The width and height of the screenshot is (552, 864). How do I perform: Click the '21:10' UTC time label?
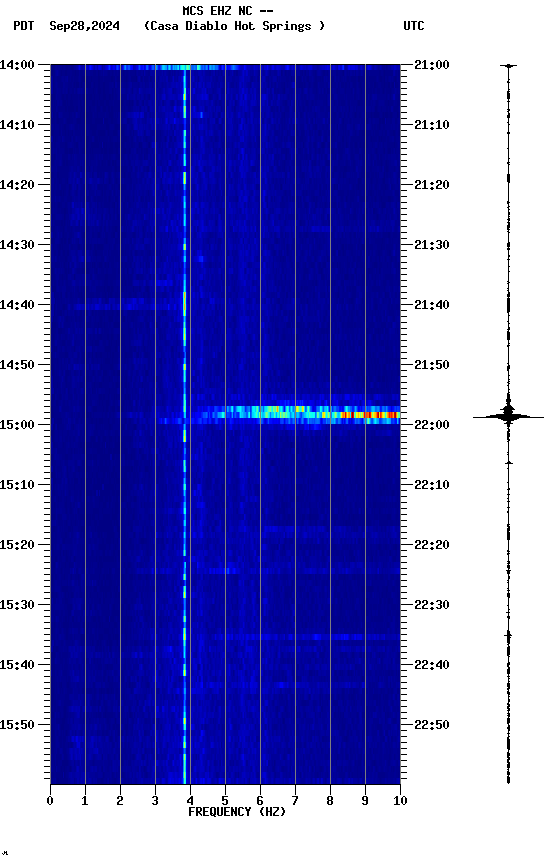click(x=432, y=125)
